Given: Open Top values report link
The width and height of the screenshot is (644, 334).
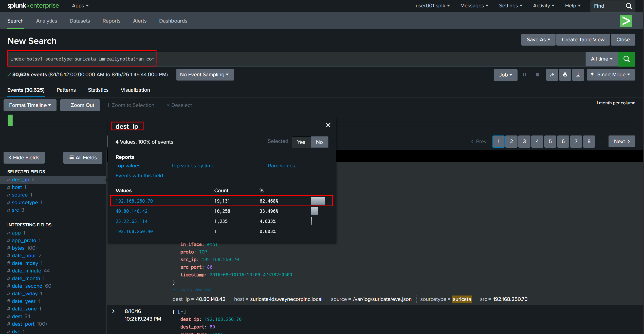Looking at the screenshot, I should 128,166.
